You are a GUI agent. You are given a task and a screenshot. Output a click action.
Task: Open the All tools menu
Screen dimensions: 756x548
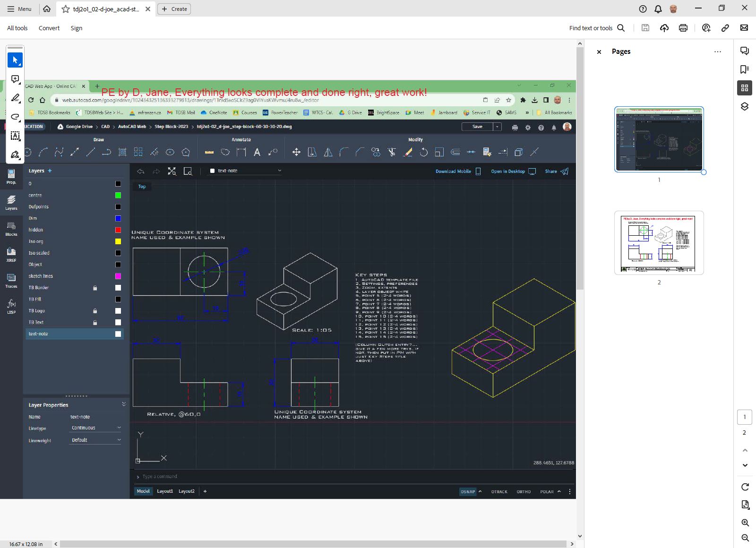[17, 28]
